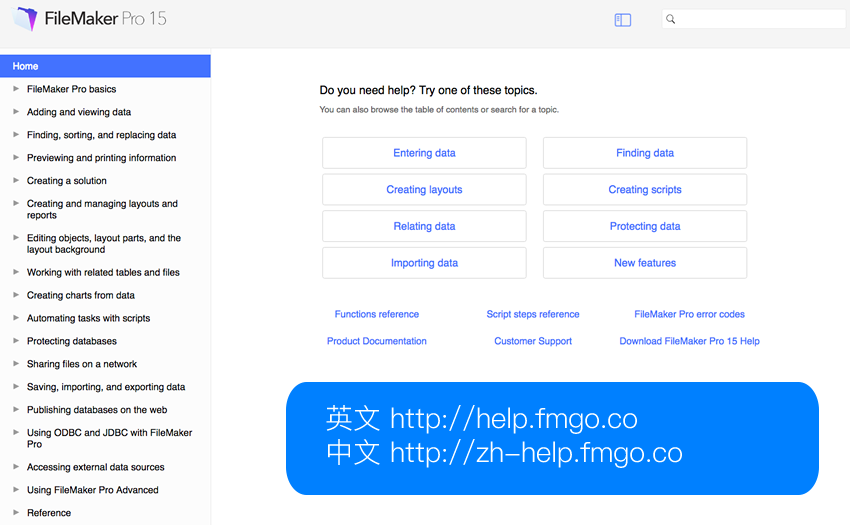Expand Publishing databases on the web arrow
This screenshot has width=850, height=525.
click(16, 409)
